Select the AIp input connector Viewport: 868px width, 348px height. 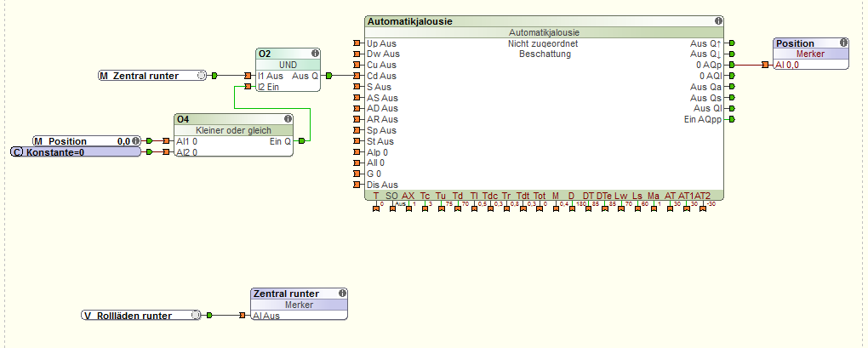coord(357,152)
